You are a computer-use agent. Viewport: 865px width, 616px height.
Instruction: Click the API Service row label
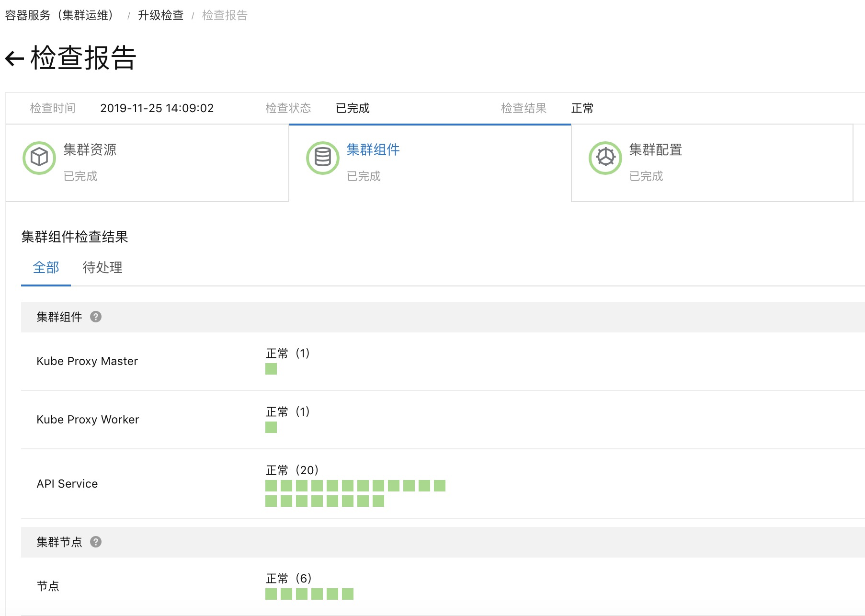point(67,484)
